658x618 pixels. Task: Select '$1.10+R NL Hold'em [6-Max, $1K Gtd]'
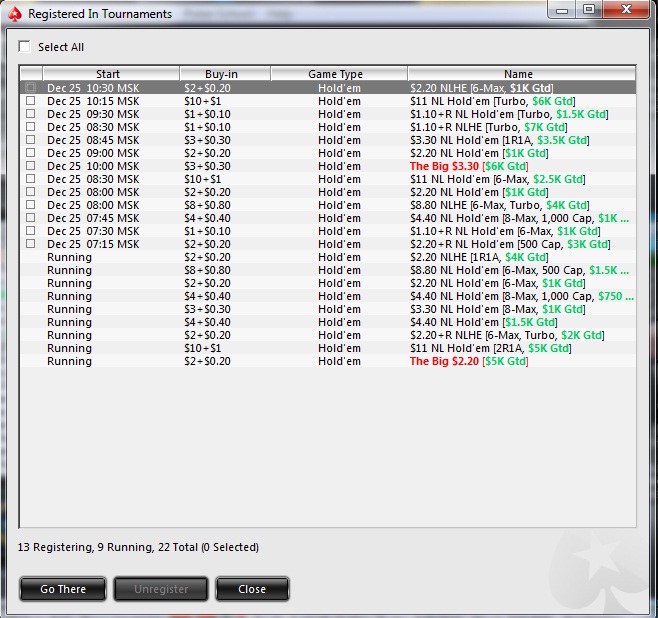pyautogui.click(x=505, y=231)
